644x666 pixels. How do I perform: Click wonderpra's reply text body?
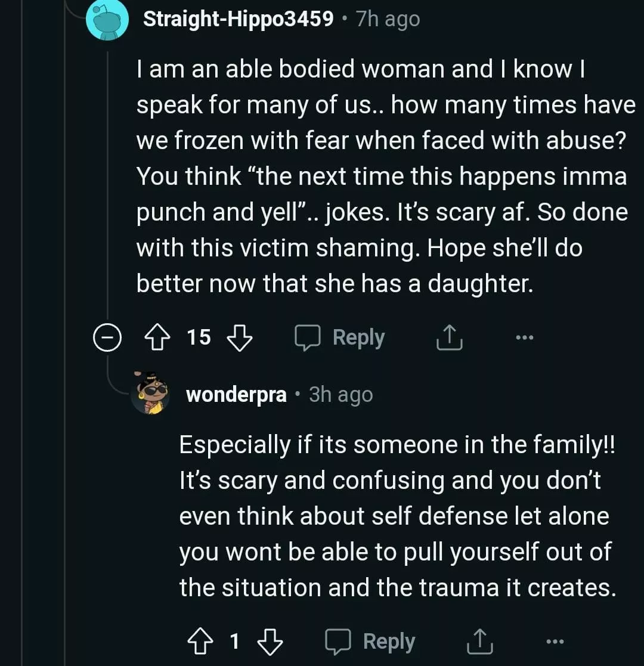pos(395,516)
